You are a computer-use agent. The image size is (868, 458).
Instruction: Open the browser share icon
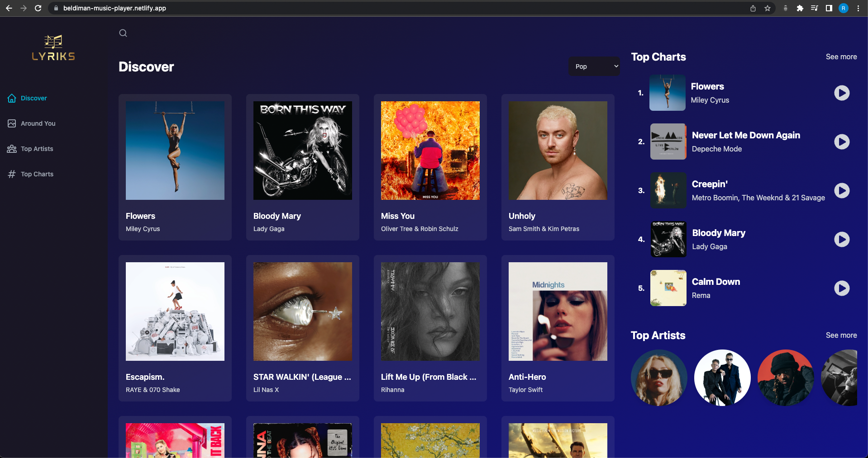pos(753,8)
